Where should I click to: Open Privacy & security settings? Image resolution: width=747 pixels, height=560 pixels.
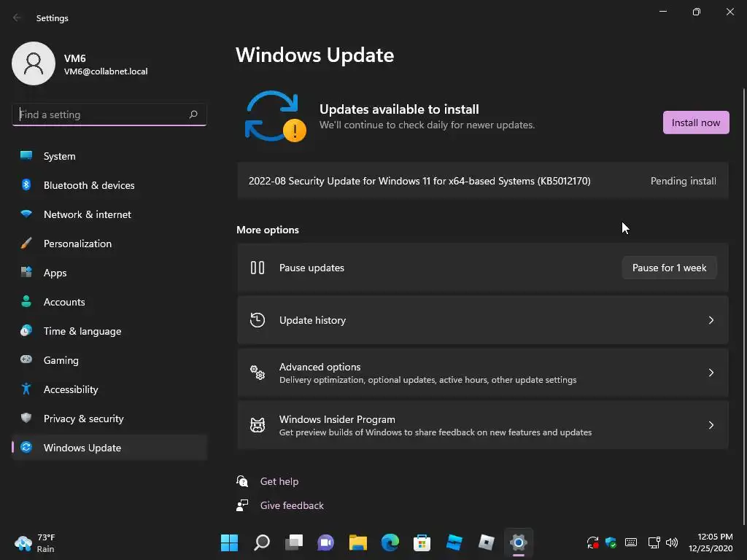click(x=109, y=418)
